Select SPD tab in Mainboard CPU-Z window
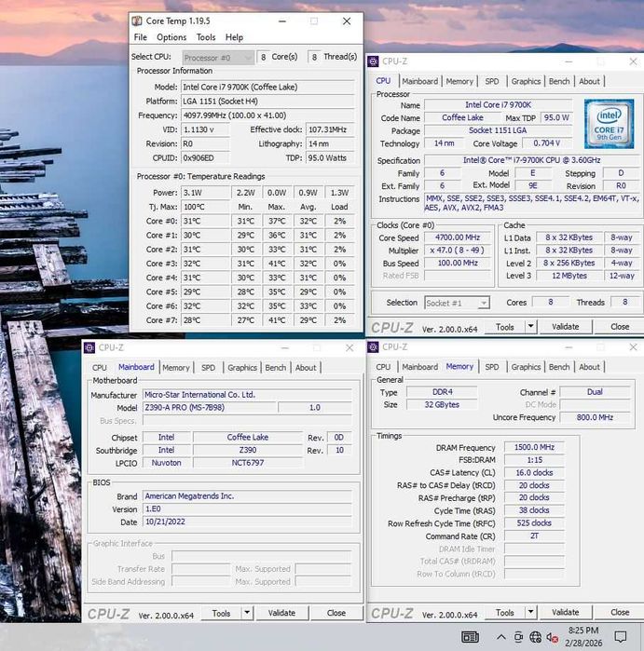Viewport: 644px width, 651px height. point(208,368)
